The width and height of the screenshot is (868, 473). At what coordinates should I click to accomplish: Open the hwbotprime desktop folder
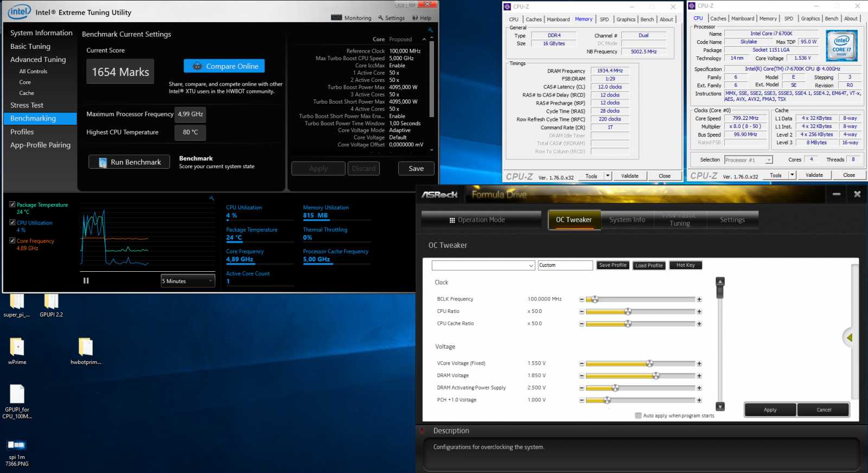pyautogui.click(x=86, y=351)
